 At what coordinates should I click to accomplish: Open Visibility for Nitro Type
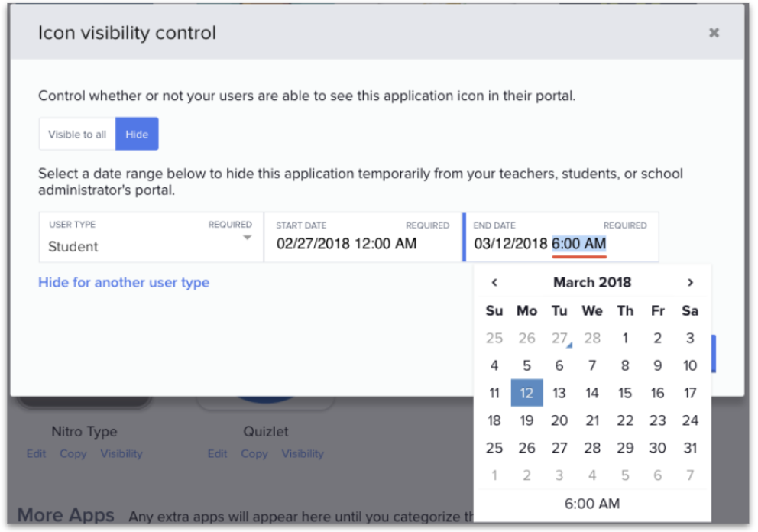coord(121,454)
